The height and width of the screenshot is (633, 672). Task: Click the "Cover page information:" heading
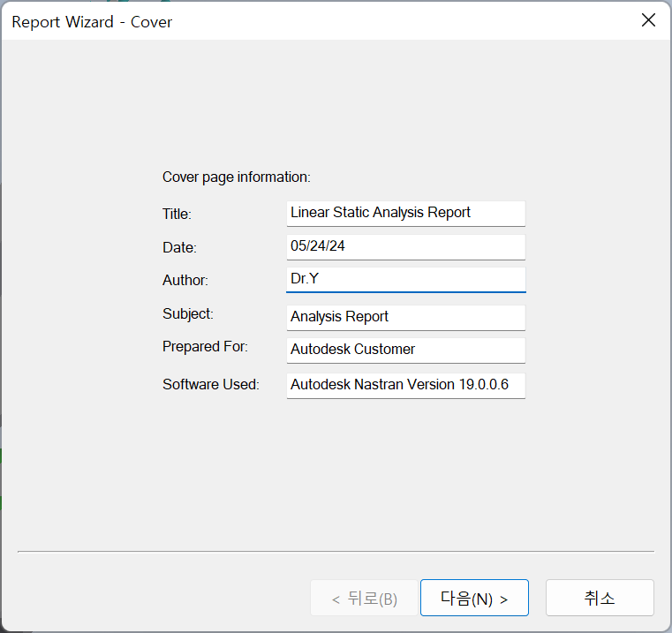tap(236, 177)
